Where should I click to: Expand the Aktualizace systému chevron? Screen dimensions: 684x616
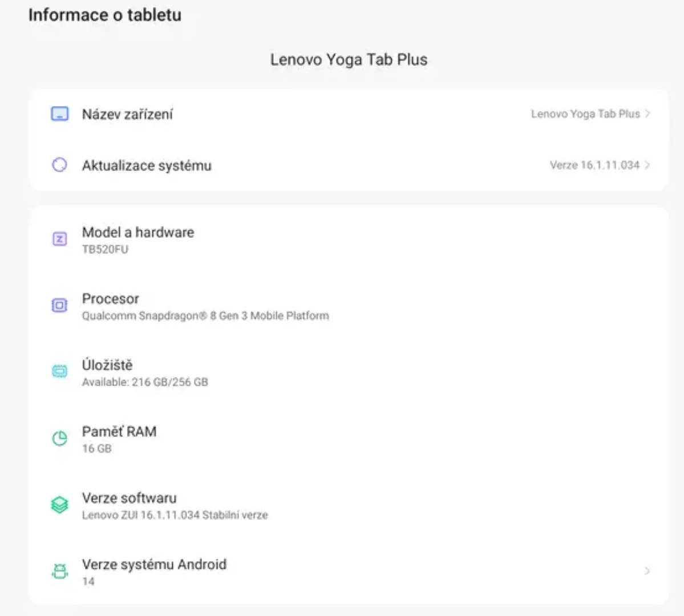point(647,165)
